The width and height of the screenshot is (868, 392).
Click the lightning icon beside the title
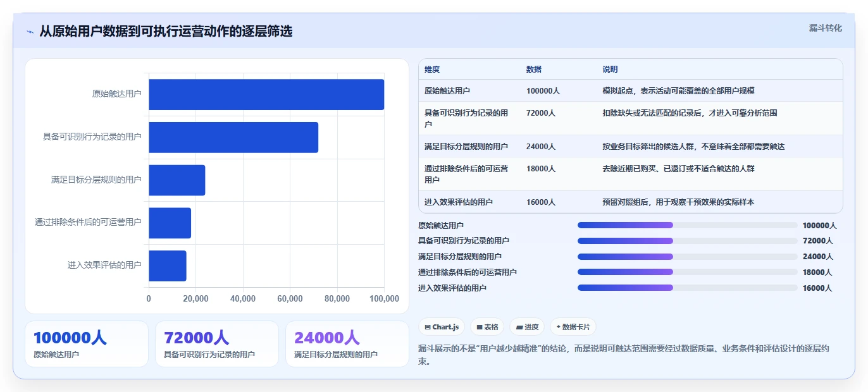coord(30,32)
